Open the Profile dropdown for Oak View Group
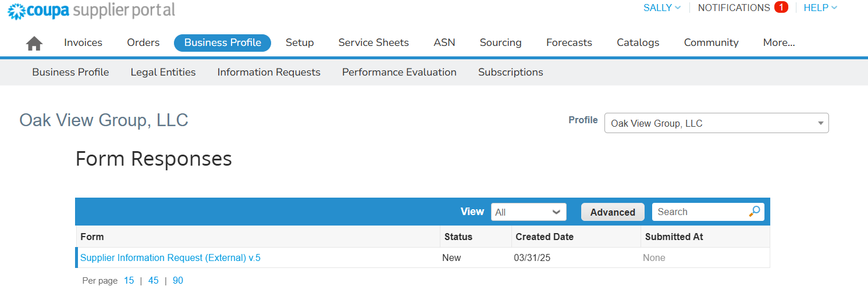 tap(717, 123)
